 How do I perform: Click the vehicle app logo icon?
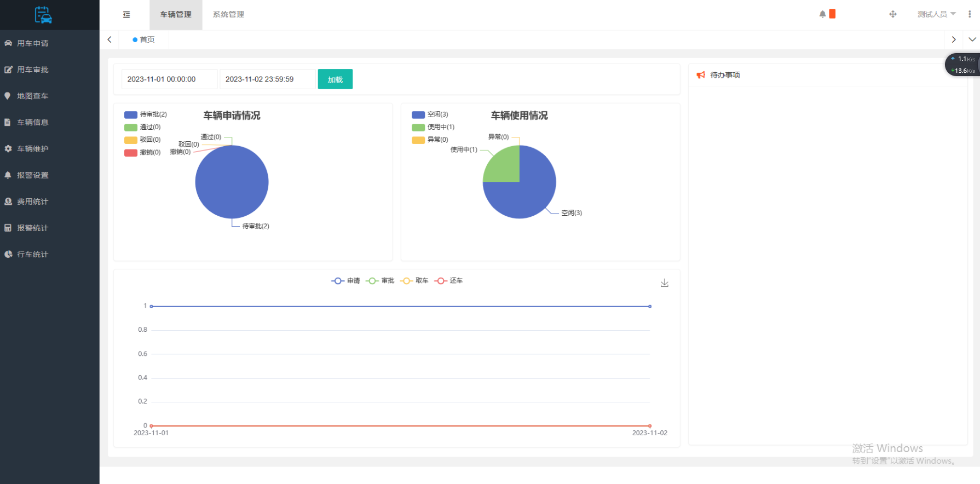(x=43, y=15)
